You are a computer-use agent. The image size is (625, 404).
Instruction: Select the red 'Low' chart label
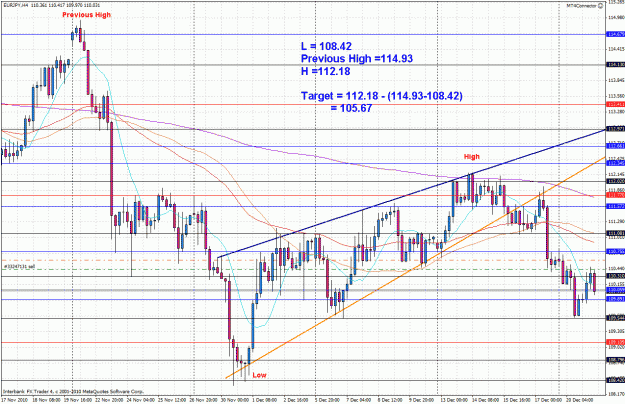(259, 375)
